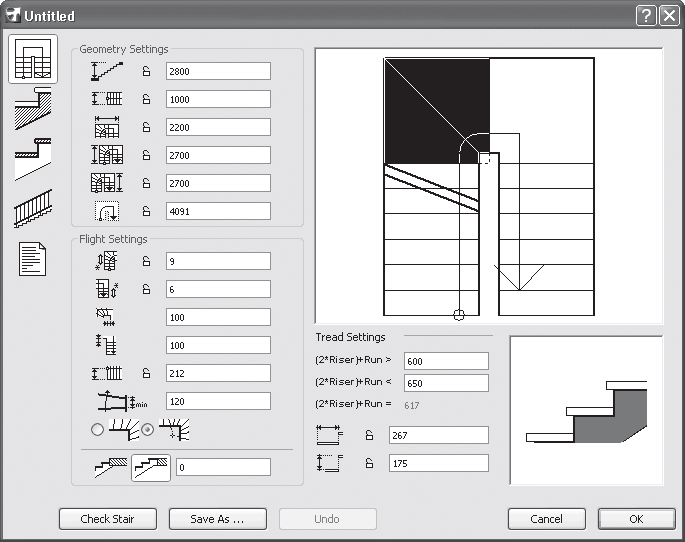Choose the first stair top connection icon
The width and height of the screenshot is (685, 542).
coord(109,467)
